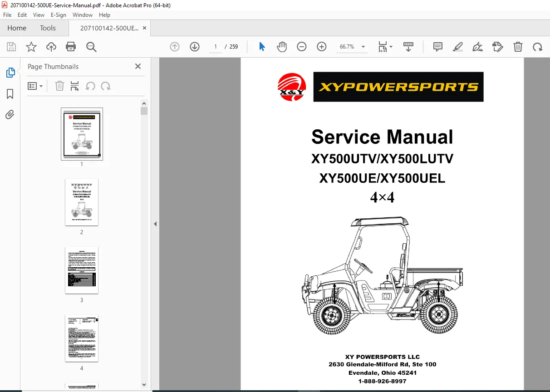
Task: Star this file as a favorite
Action: coord(31,47)
